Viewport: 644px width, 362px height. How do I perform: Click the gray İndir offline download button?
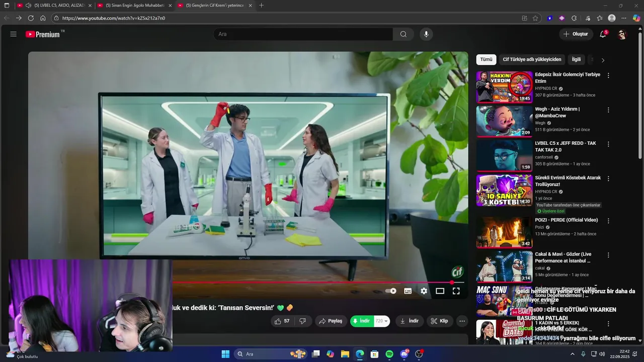tap(410, 321)
